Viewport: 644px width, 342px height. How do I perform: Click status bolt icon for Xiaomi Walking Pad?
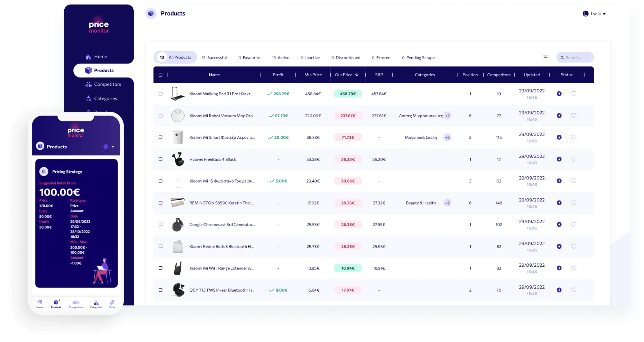(559, 94)
